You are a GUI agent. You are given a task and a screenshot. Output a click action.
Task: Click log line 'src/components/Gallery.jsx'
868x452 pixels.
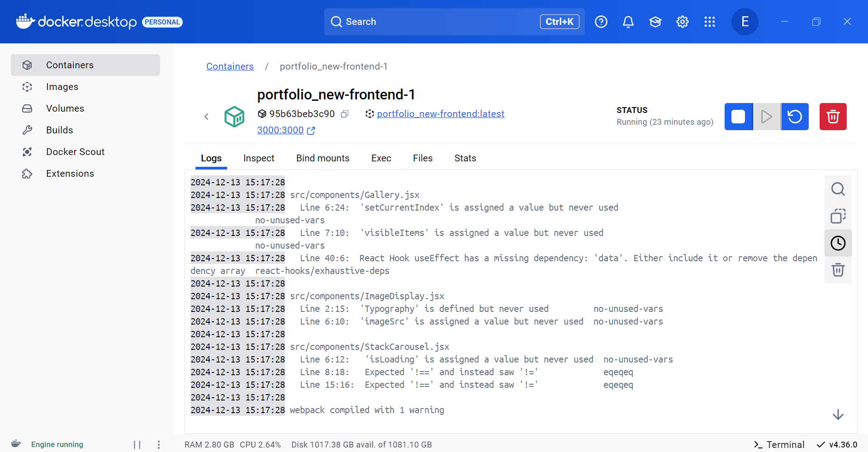tap(355, 195)
